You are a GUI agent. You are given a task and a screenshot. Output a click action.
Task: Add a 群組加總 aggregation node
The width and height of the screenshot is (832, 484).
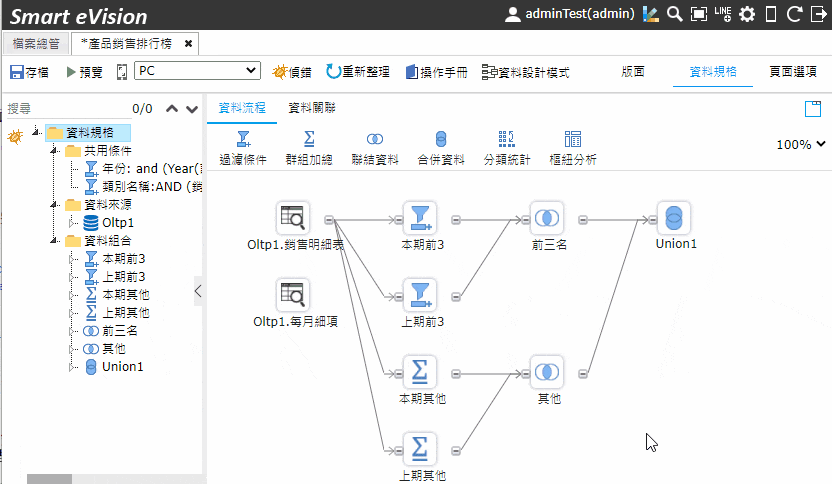(309, 148)
